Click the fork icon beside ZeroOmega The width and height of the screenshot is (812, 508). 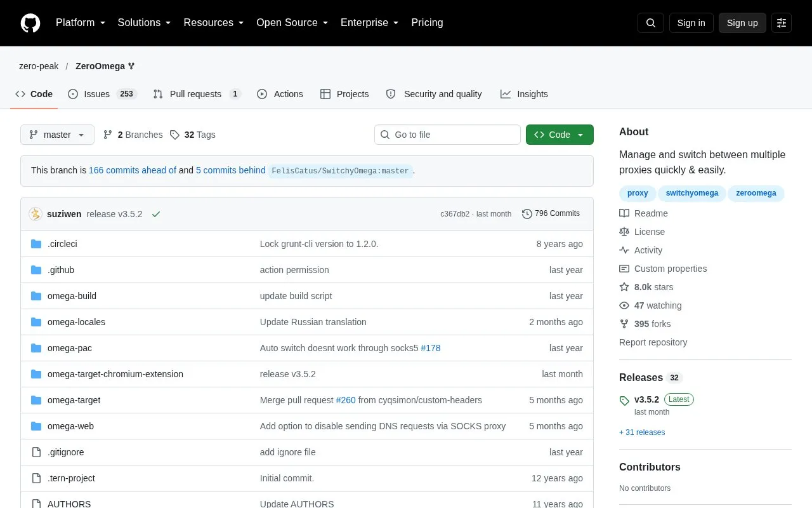(131, 66)
